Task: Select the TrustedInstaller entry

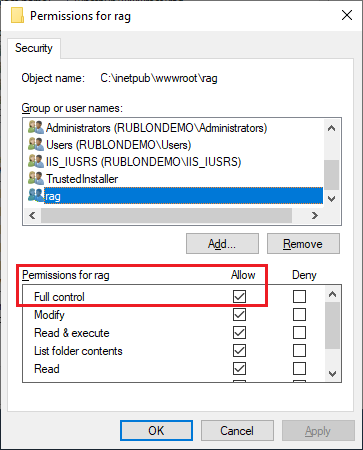Action: point(82,179)
